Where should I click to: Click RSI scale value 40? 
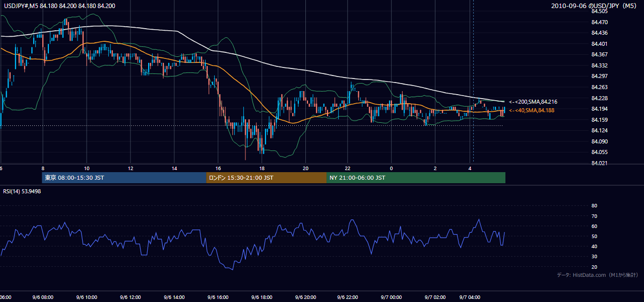point(594,246)
